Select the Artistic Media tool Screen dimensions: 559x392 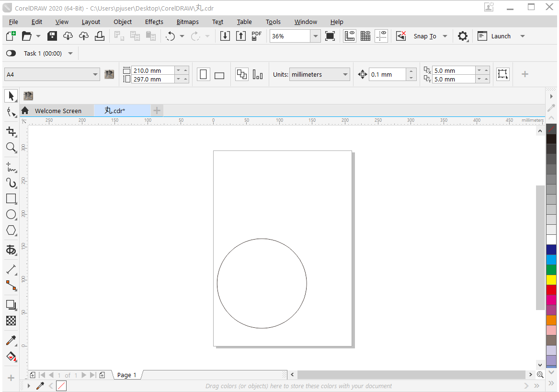coord(11,183)
